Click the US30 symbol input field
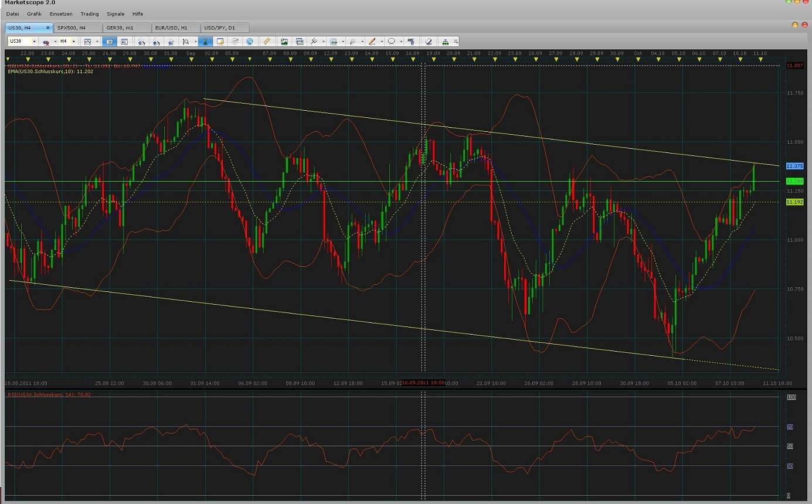Image resolution: width=812 pixels, height=504 pixels. 19,42
